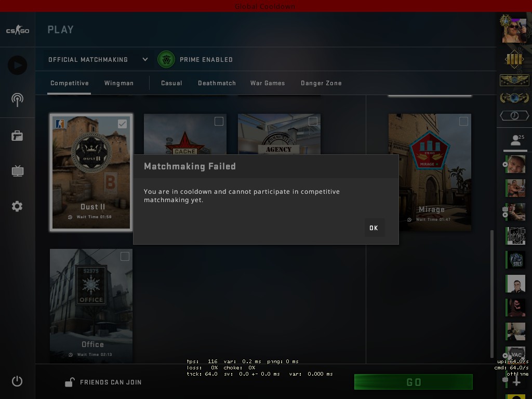Click the Global Cooldown red banner
The width and height of the screenshot is (532, 399).
pyautogui.click(x=265, y=6)
